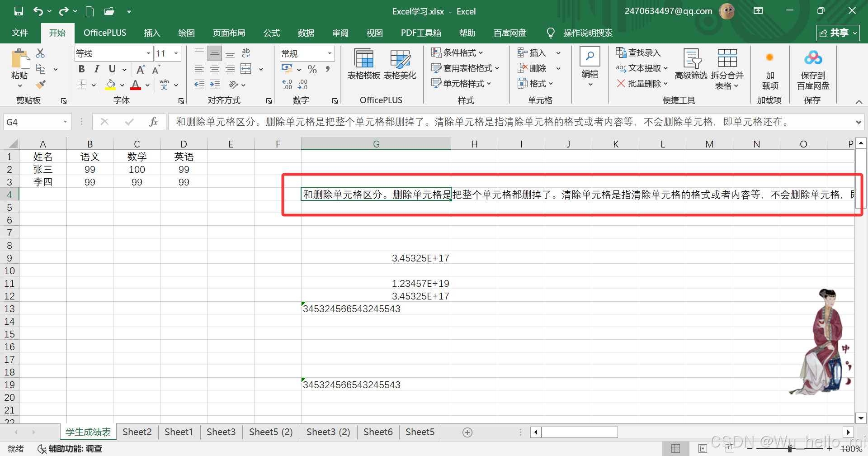Apply percent style to the cell
Viewport: 868px width, 456px height.
pos(312,69)
